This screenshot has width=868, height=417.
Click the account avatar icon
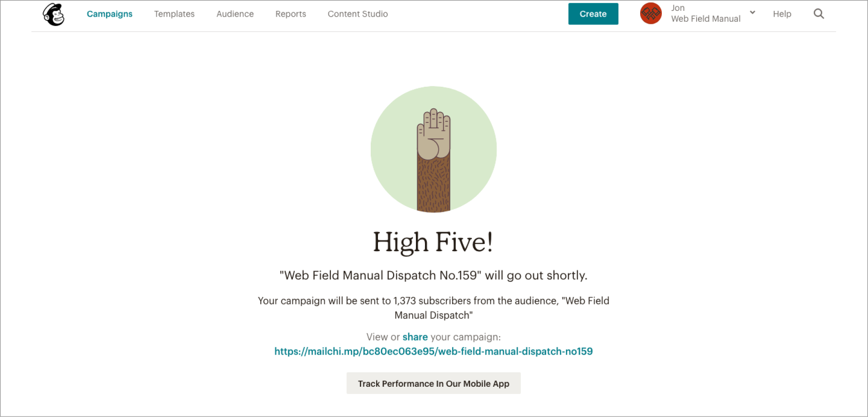(x=651, y=14)
